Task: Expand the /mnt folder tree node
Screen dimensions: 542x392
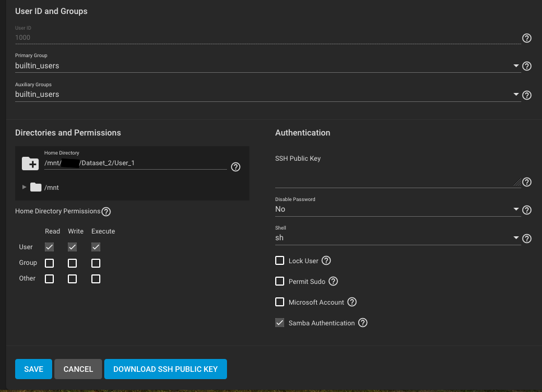Action: (24, 187)
